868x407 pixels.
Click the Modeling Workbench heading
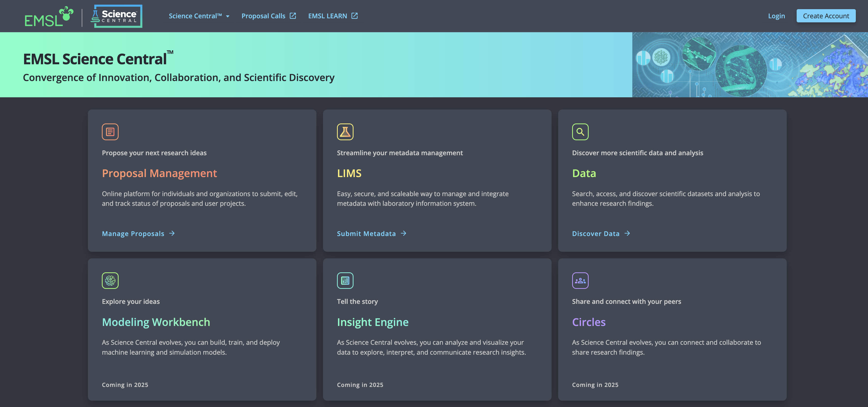pos(156,322)
